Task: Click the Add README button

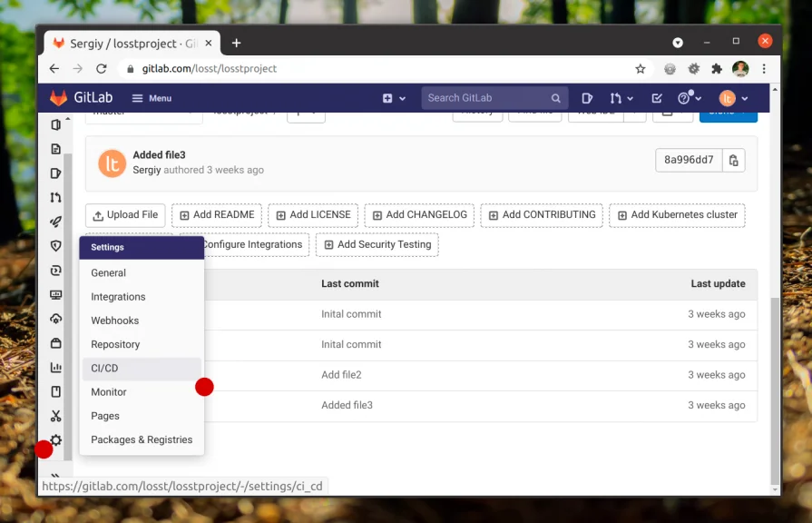Action: coord(216,215)
